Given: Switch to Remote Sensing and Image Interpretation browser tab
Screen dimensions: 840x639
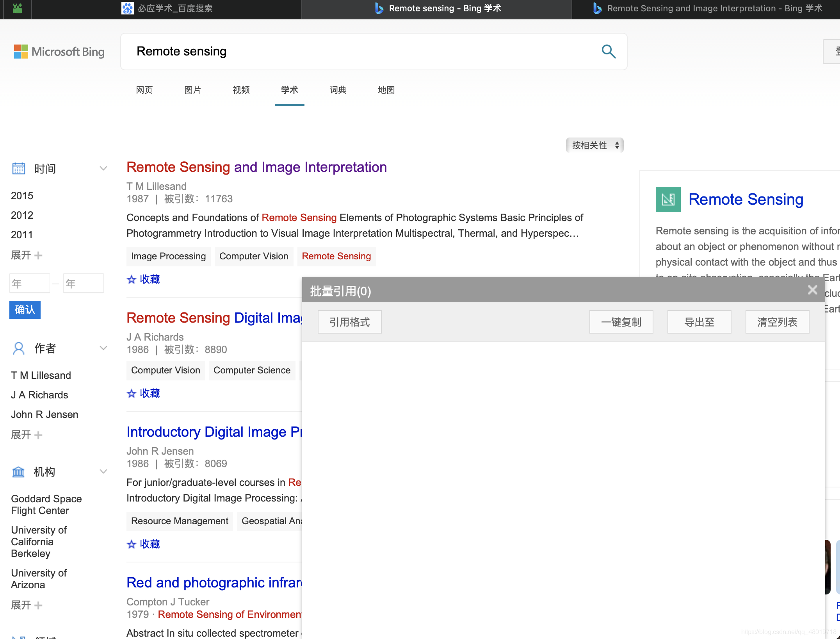Looking at the screenshot, I should 707,8.
